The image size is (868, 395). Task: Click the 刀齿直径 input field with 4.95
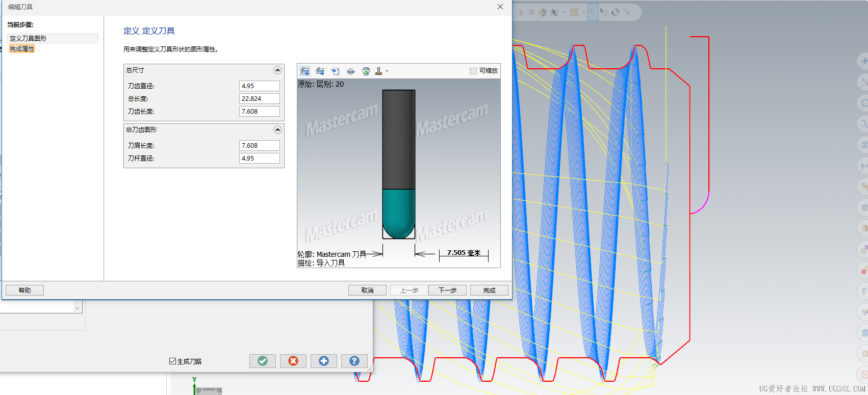pyautogui.click(x=260, y=86)
